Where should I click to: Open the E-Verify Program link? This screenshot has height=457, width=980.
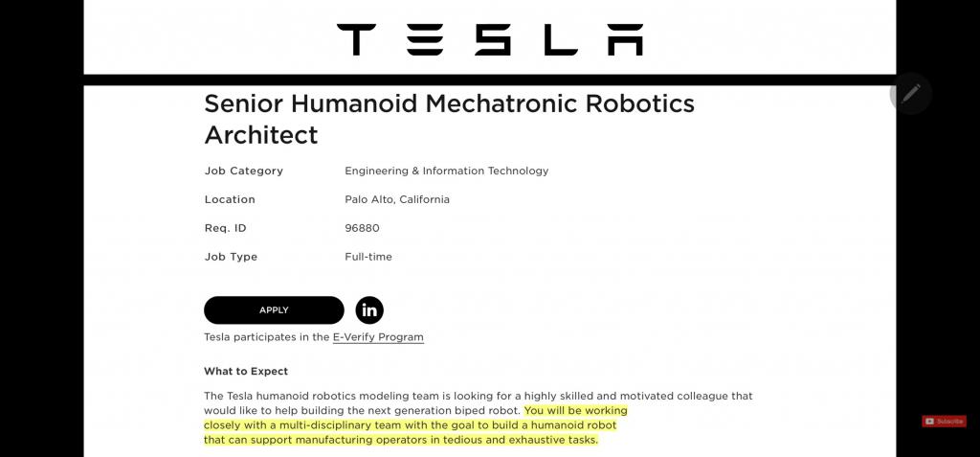(378, 337)
